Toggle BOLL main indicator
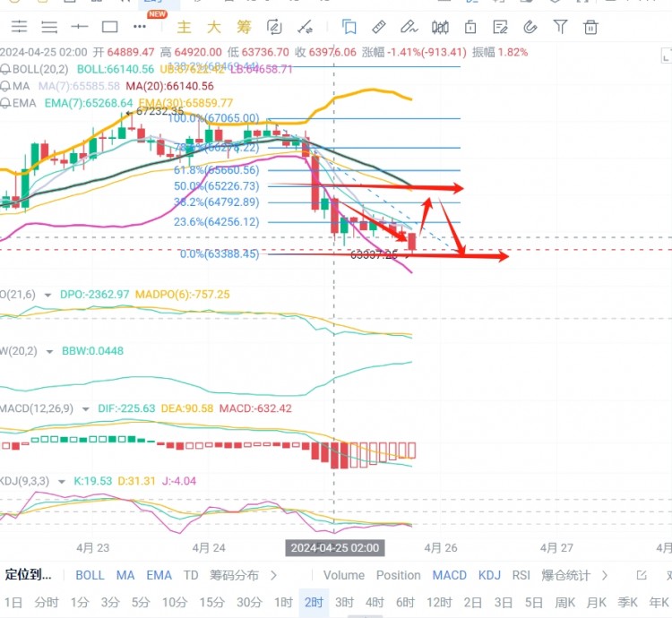Screen dimensions: 672x618 pyautogui.click(x=90, y=575)
